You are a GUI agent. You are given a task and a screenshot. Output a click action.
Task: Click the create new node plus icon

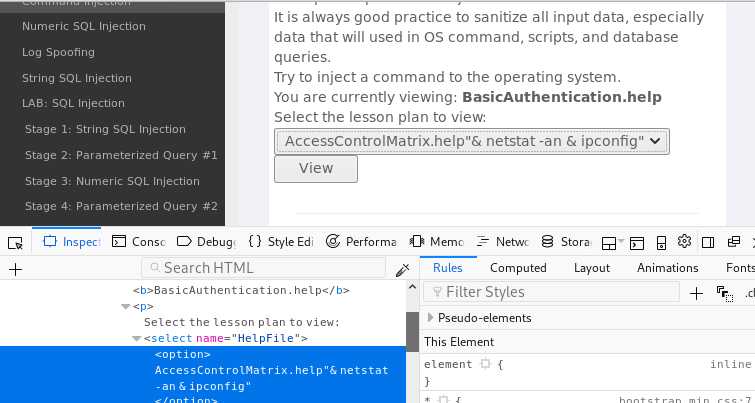click(x=15, y=270)
